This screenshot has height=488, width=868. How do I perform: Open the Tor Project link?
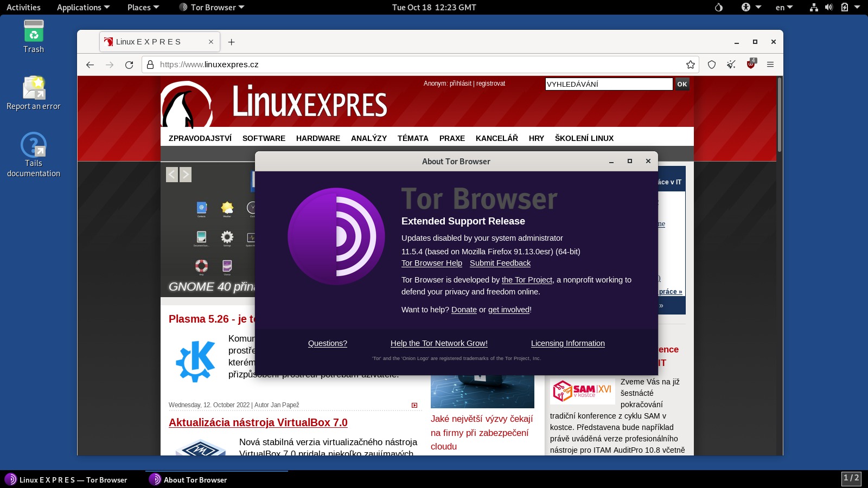click(527, 280)
